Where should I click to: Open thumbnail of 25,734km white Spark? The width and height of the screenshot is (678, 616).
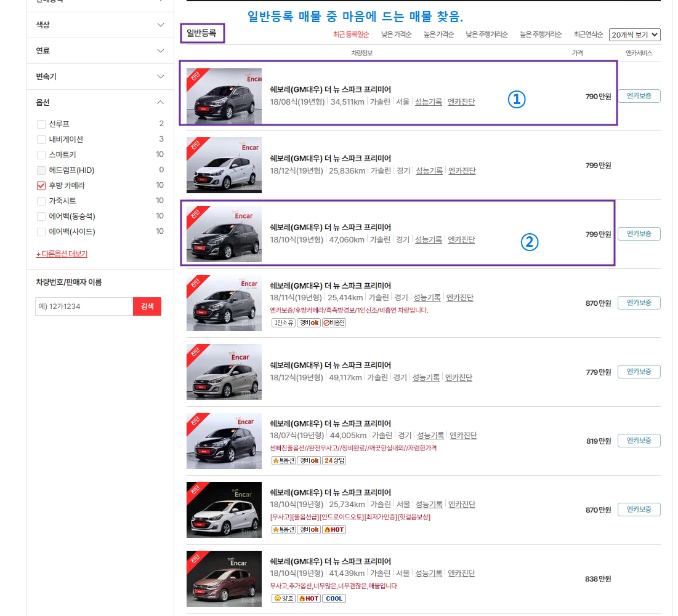coord(224,510)
